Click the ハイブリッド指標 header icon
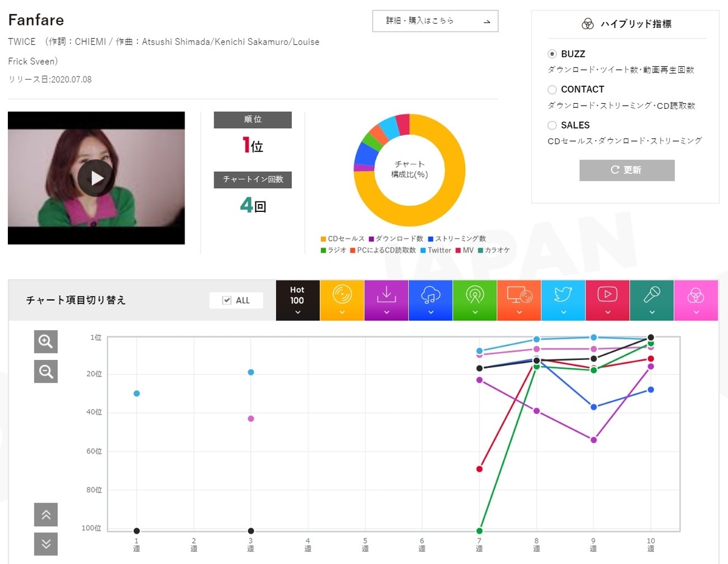 point(587,24)
